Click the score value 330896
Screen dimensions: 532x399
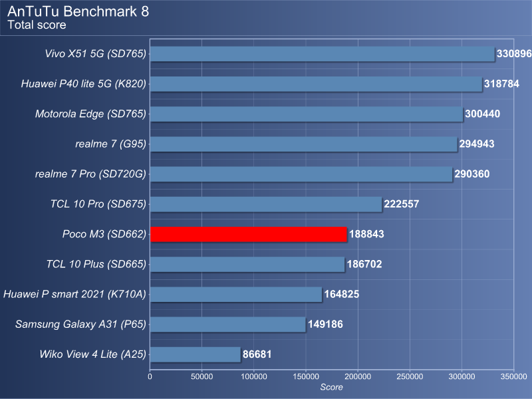pos(514,54)
